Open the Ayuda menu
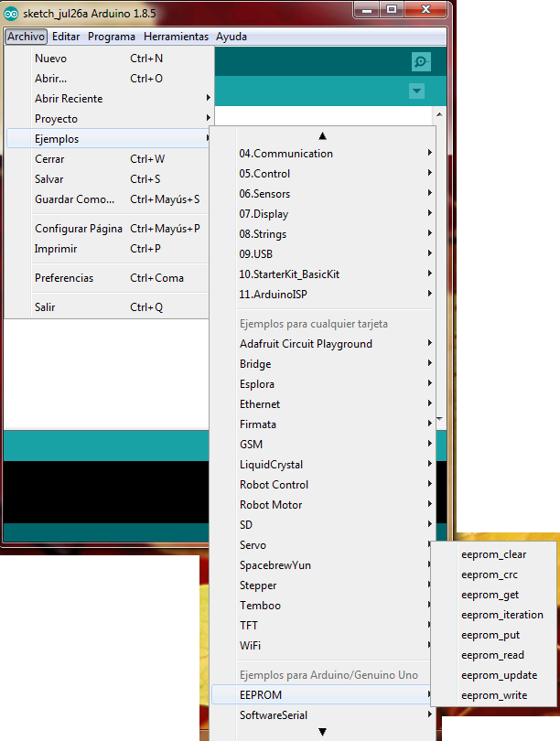The width and height of the screenshot is (560, 741). 232,37
